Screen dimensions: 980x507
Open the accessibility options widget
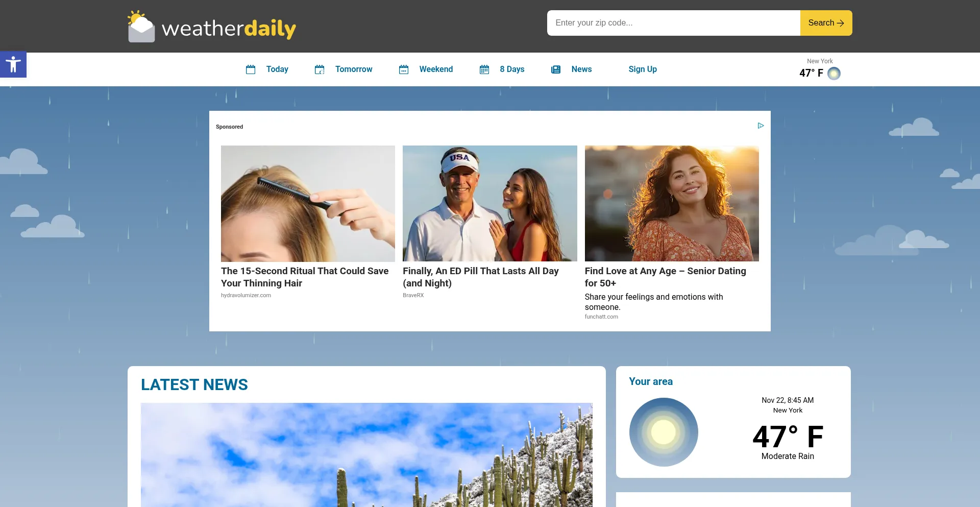click(13, 65)
